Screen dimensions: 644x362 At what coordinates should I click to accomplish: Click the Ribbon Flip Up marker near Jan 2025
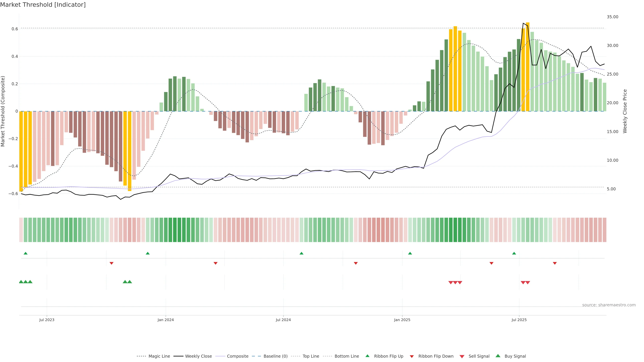click(410, 253)
